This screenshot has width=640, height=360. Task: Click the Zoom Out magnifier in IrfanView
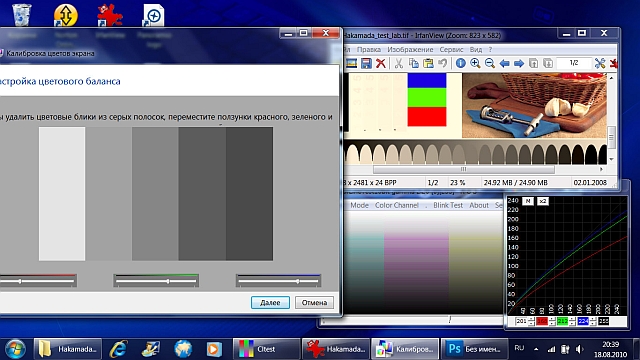490,63
